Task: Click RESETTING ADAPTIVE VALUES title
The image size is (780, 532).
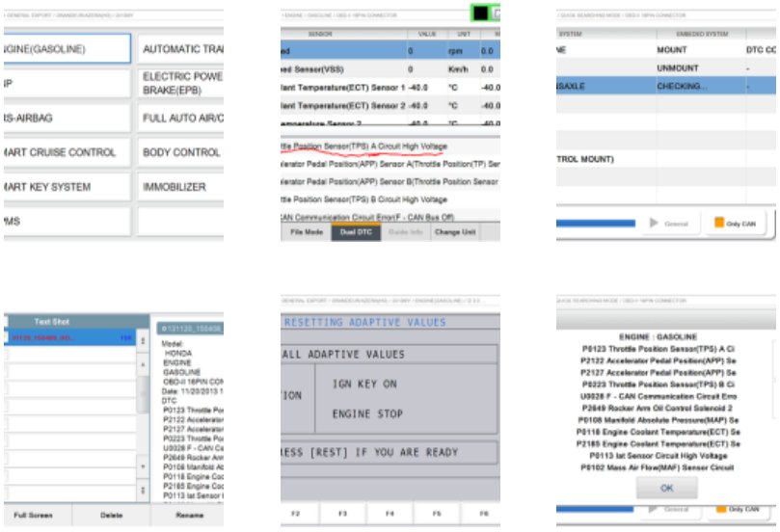Action: pos(364,322)
